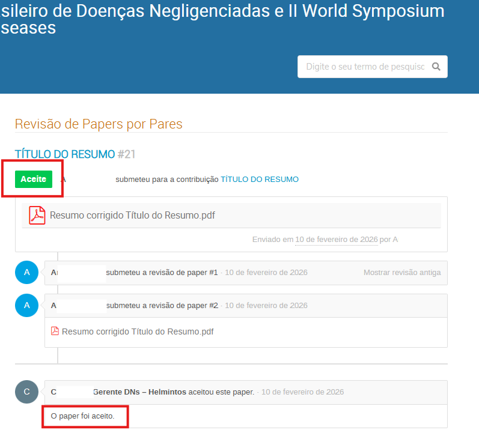
Task: Select the 'O paper foi aceito.' comment
Action: point(82,416)
